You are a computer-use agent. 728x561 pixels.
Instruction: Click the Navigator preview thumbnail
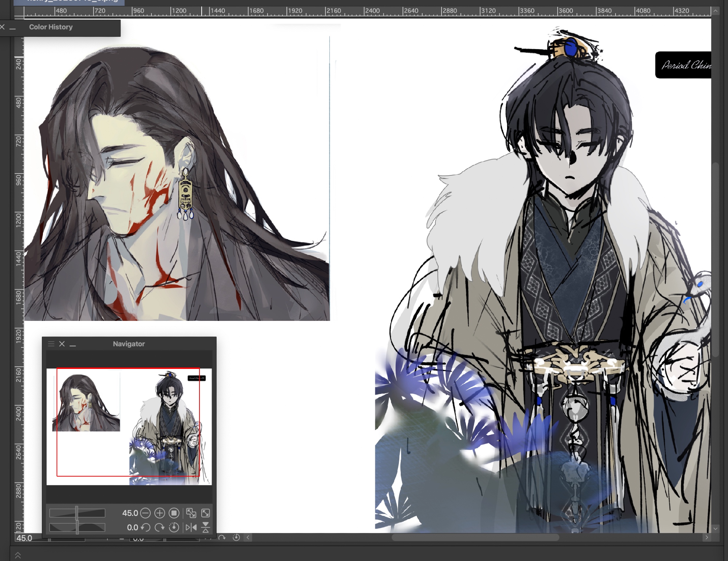pyautogui.click(x=129, y=426)
